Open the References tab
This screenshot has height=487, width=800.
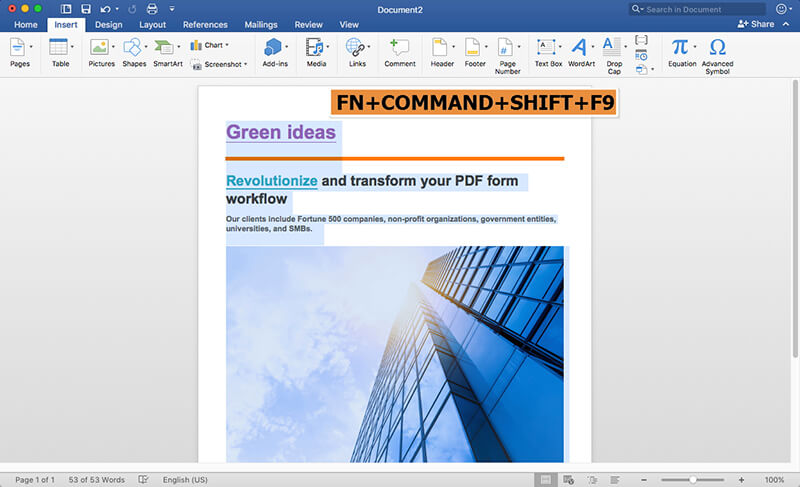[x=205, y=24]
